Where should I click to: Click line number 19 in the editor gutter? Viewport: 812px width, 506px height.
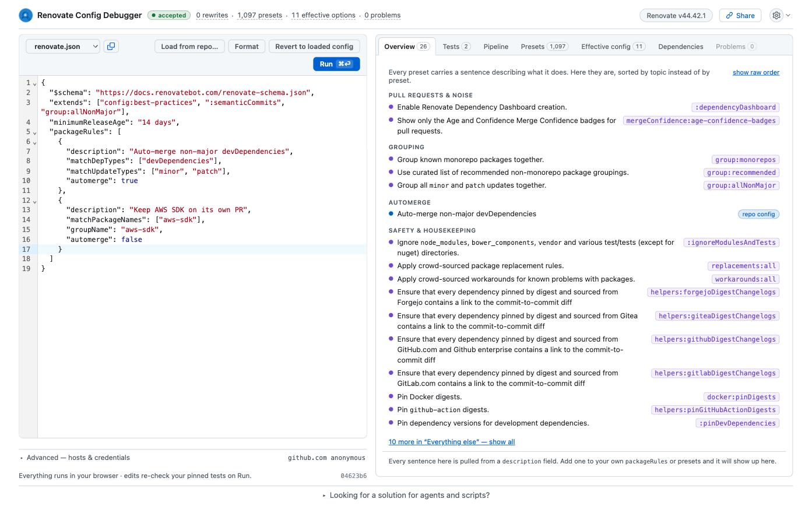tap(26, 269)
